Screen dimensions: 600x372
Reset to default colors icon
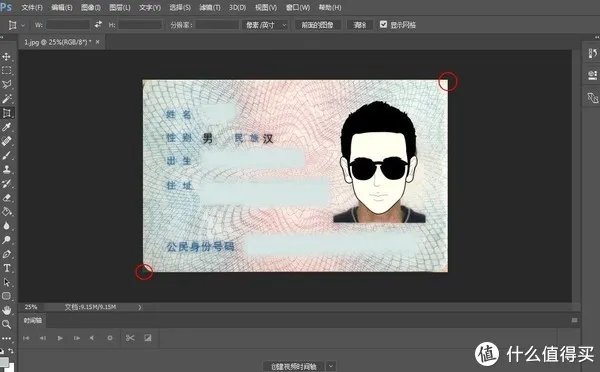pyautogui.click(x=2, y=351)
